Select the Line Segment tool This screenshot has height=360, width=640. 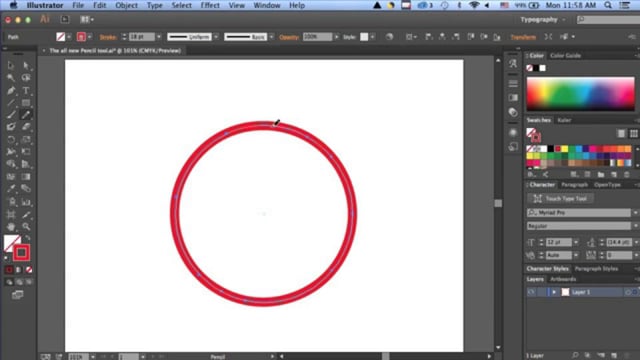click(11, 102)
